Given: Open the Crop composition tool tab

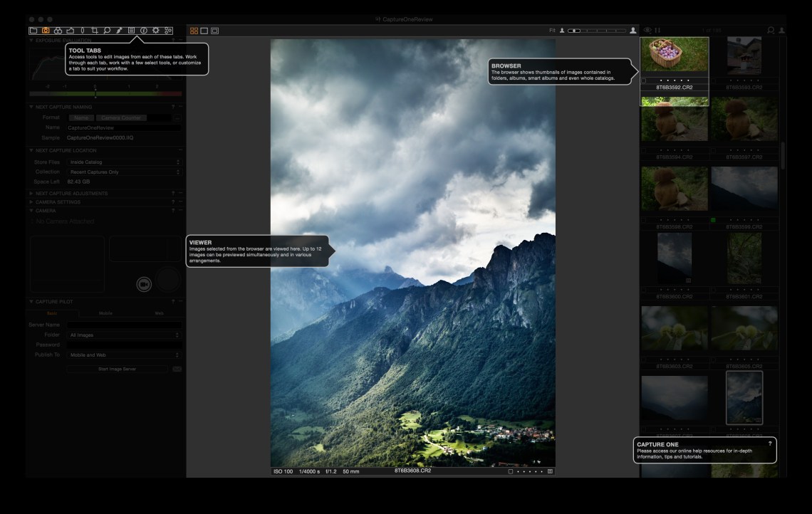Looking at the screenshot, I should tap(95, 31).
